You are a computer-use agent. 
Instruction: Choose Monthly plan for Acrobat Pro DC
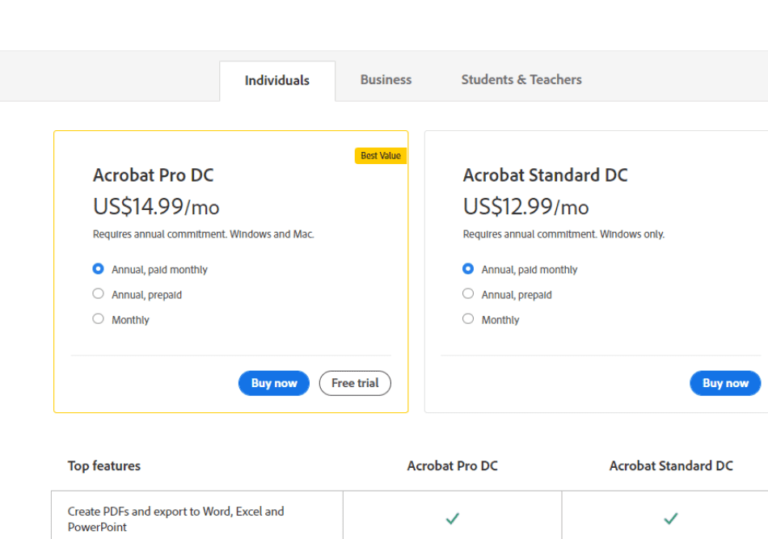click(x=98, y=319)
